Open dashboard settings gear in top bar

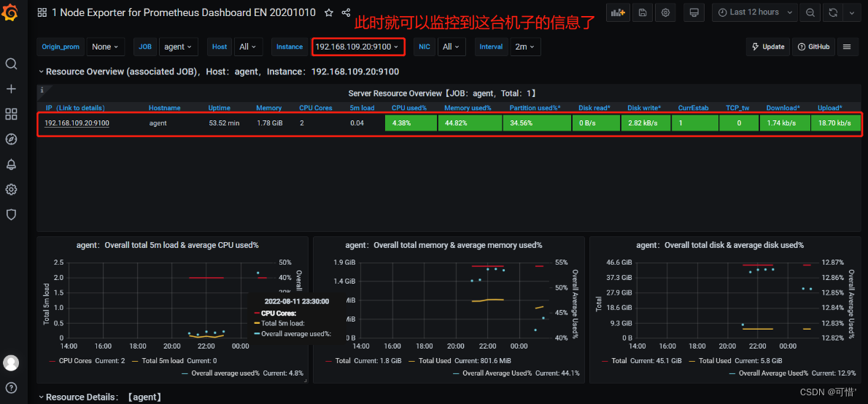pos(665,12)
